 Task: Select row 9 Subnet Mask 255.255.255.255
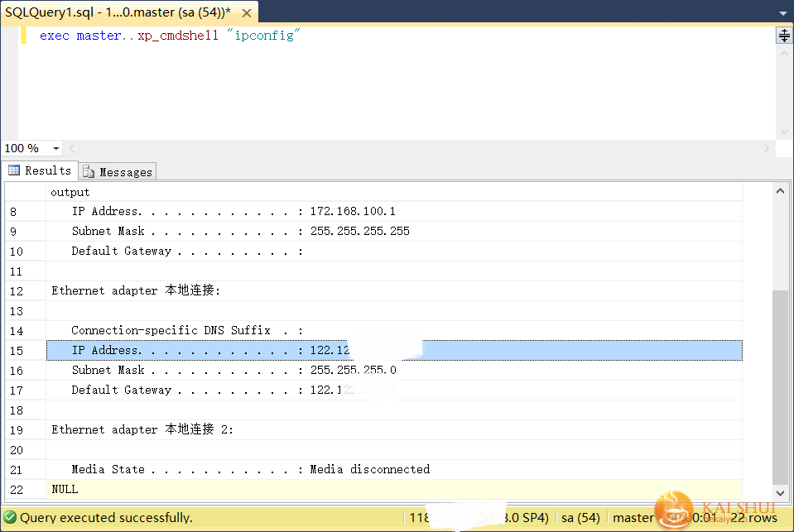click(x=394, y=231)
